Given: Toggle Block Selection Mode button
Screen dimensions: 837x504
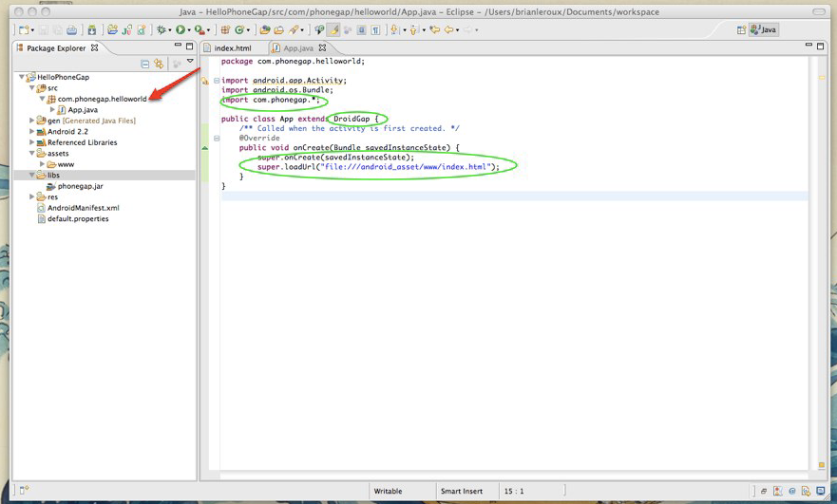Looking at the screenshot, I should click(361, 30).
